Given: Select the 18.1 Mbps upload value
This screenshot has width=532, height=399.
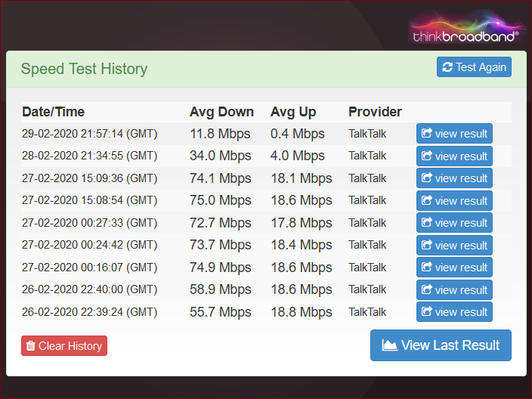Looking at the screenshot, I should tap(302, 178).
